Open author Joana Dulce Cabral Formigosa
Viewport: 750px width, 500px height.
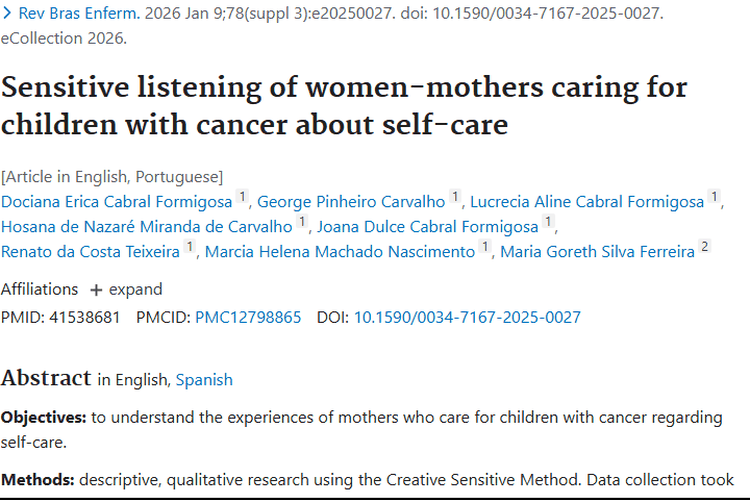(428, 227)
